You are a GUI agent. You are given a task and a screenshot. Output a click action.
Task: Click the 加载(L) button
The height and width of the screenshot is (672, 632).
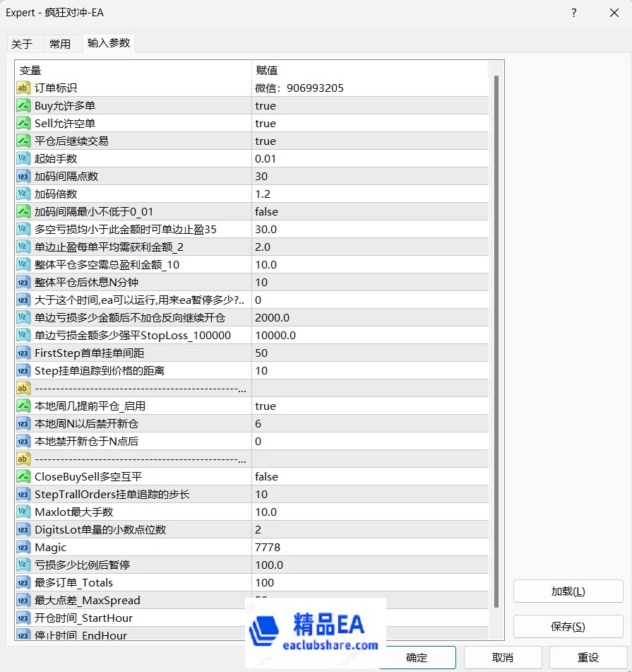(x=568, y=591)
